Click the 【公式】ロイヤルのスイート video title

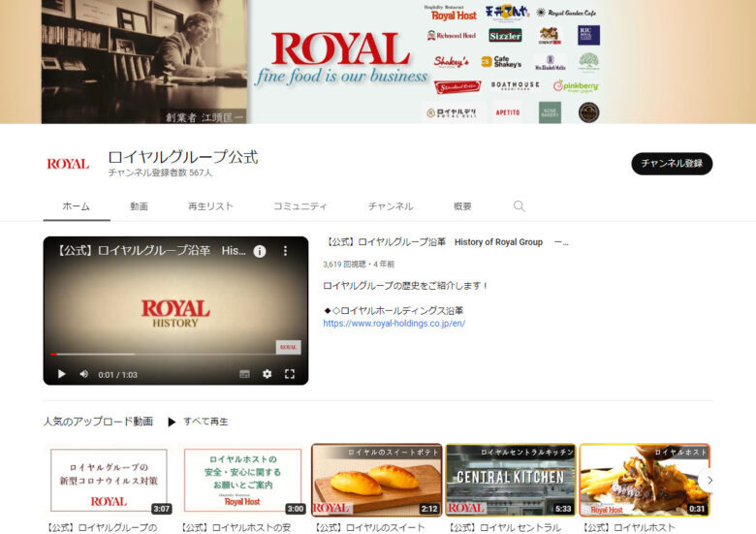pyautogui.click(x=370, y=528)
